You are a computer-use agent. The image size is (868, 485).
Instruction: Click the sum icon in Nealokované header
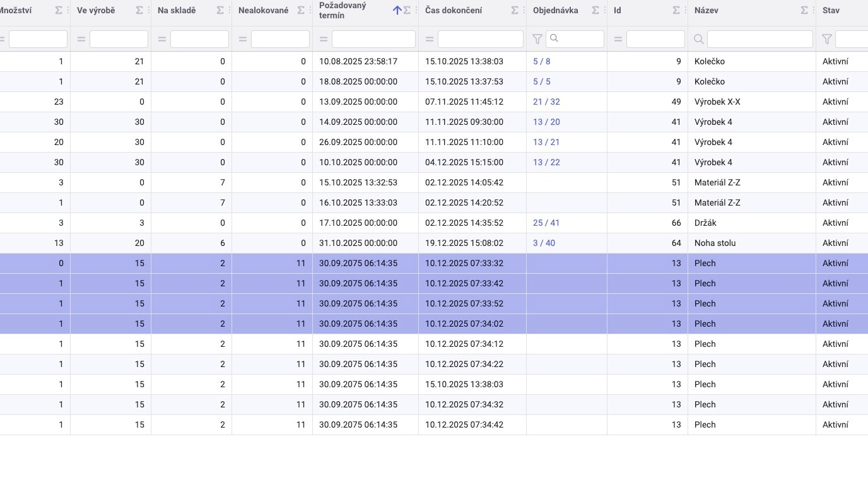click(301, 11)
